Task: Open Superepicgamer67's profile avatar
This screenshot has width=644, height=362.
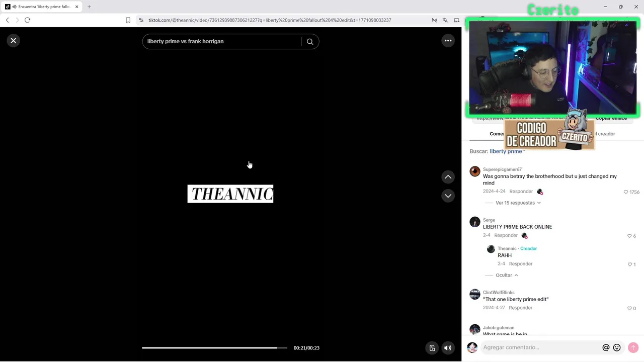Action: 474,171
